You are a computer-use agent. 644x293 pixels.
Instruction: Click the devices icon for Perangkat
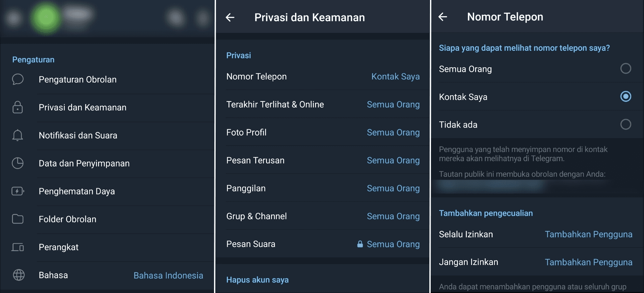click(x=18, y=247)
